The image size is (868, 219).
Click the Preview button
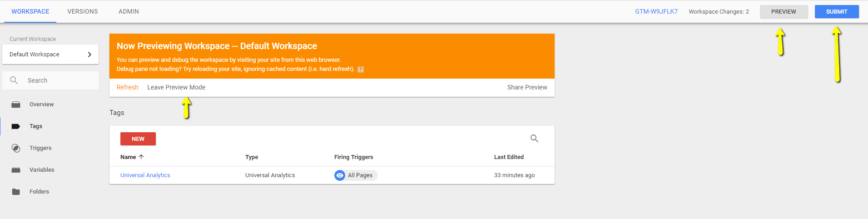coord(784,12)
